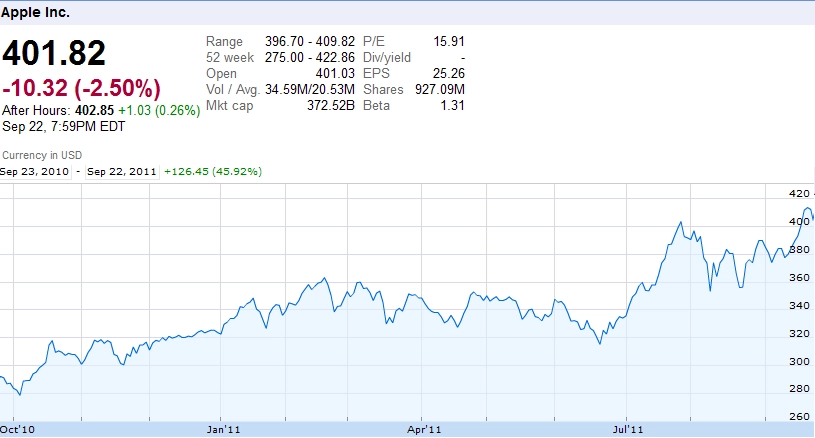
Task: Click the beta value 1.31
Action: click(x=453, y=105)
